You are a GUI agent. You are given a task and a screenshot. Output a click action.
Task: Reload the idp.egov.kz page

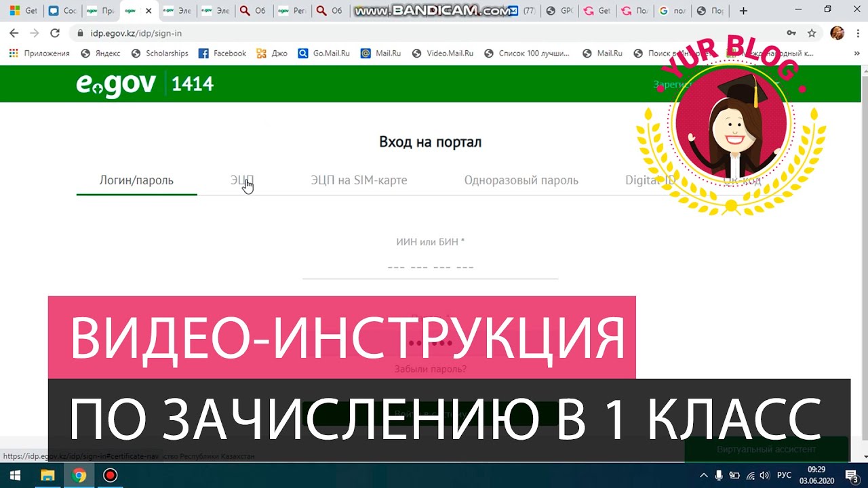click(x=55, y=33)
